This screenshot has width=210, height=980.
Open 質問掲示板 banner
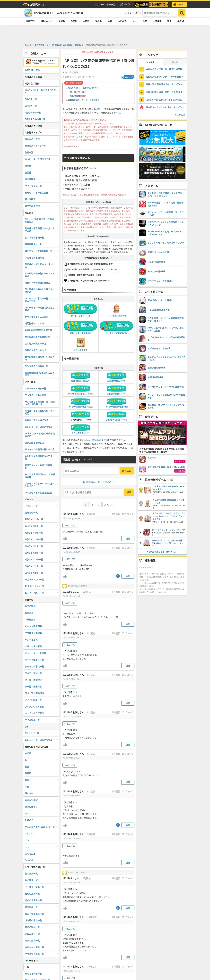click(x=116, y=388)
